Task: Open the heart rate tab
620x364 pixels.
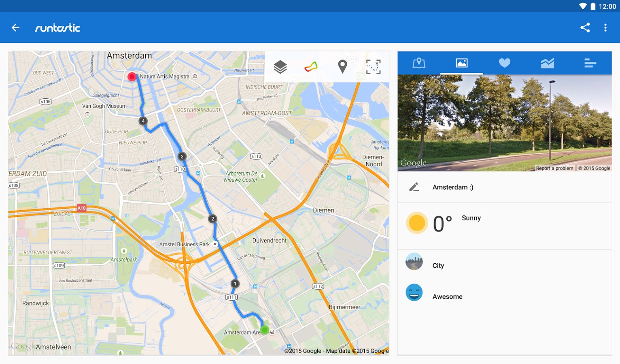Action: click(x=505, y=63)
